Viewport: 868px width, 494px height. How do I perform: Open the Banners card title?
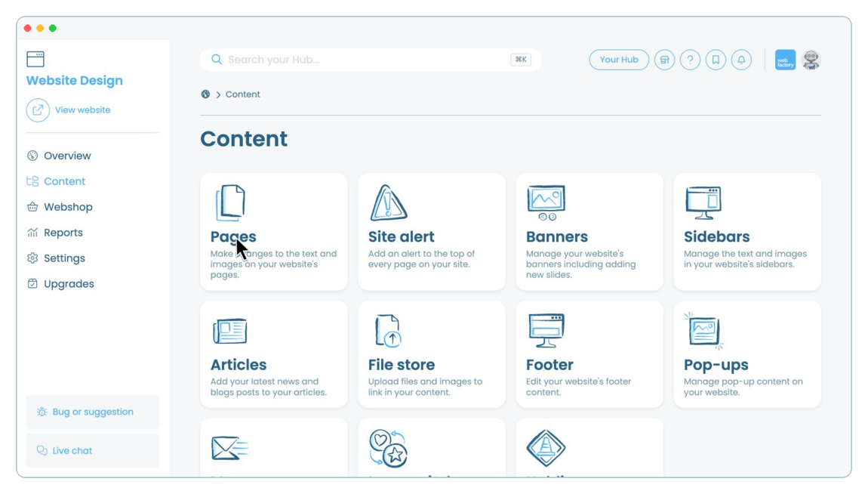pos(557,236)
